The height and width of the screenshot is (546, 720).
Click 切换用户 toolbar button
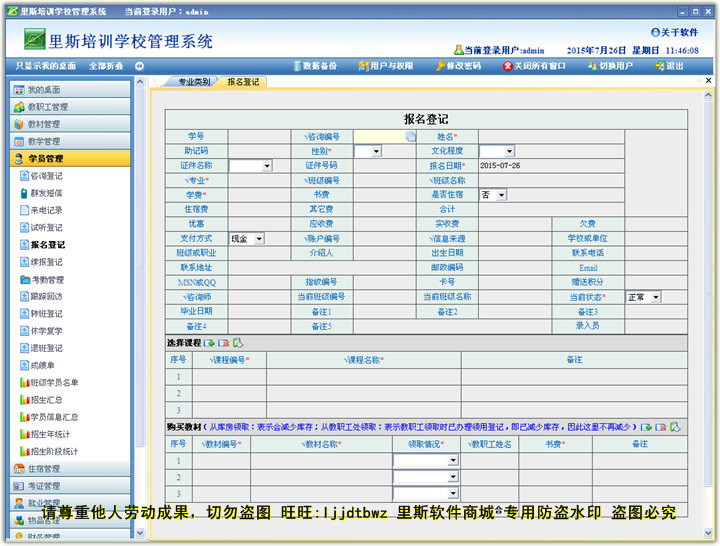610,66
